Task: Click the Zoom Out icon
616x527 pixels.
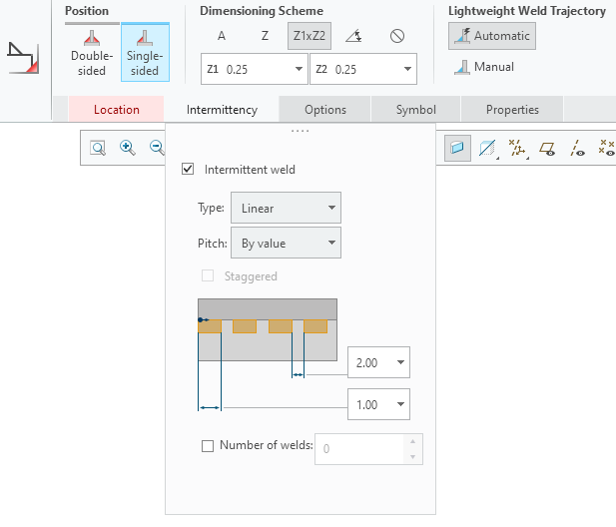Action: click(157, 148)
